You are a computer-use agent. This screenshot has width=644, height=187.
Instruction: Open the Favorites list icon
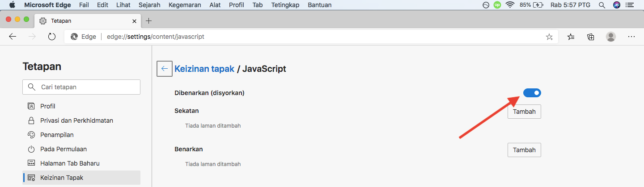[x=571, y=37]
